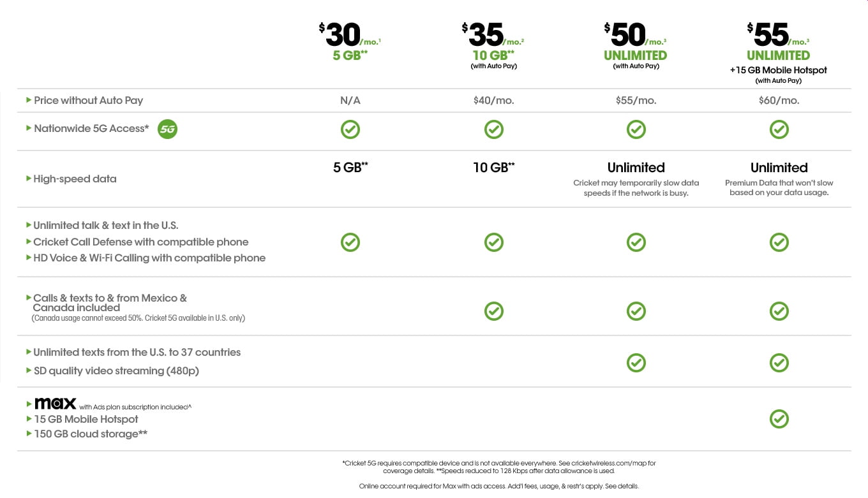Click the green 5G badge icon

click(167, 129)
